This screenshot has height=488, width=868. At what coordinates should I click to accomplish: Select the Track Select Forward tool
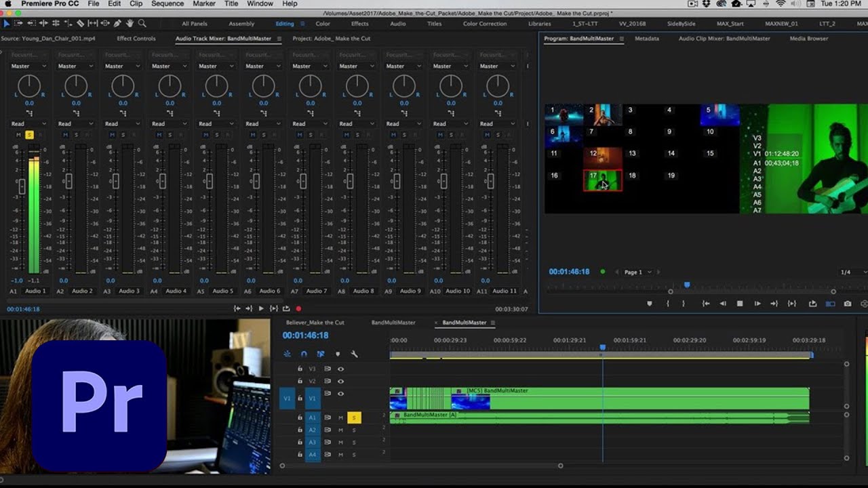19,23
